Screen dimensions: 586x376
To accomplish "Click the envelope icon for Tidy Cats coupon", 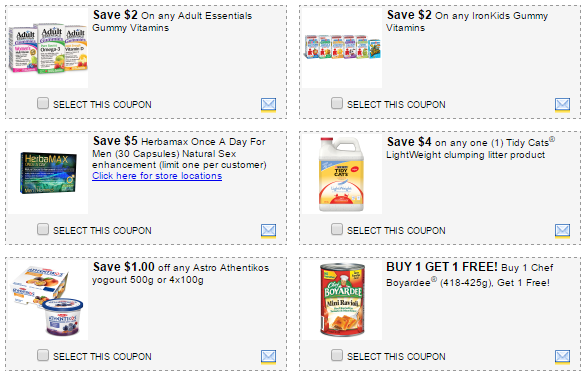I will (x=562, y=231).
